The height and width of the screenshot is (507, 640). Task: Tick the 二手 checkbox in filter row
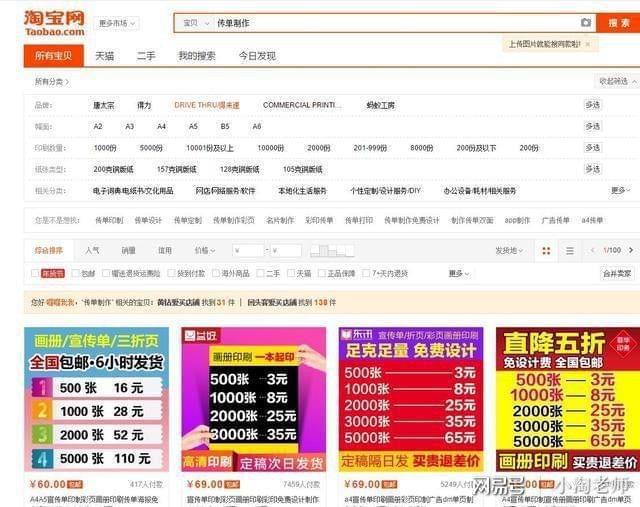[x=260, y=273]
